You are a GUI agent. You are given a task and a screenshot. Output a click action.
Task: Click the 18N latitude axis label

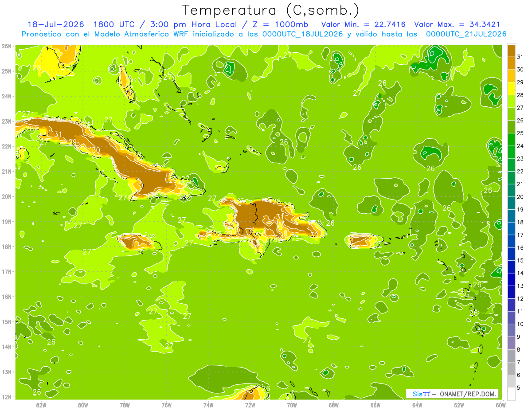point(6,247)
